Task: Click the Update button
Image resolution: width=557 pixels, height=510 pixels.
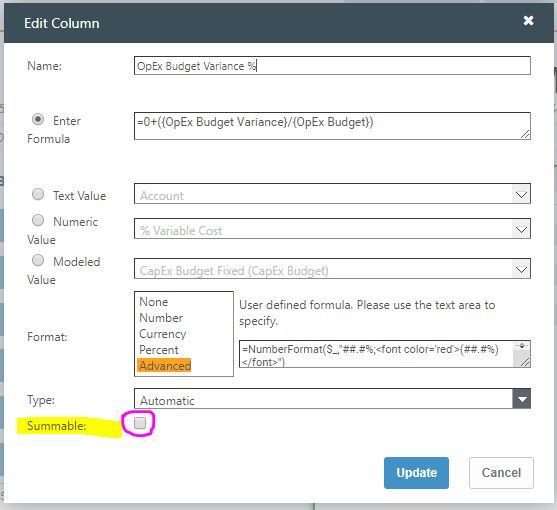Action: coord(416,473)
